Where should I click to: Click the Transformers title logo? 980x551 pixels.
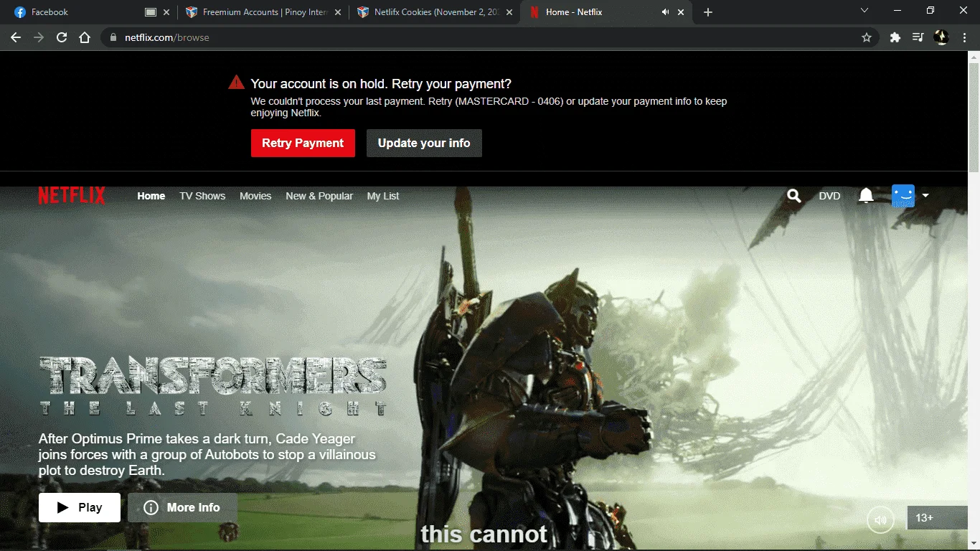point(213,385)
